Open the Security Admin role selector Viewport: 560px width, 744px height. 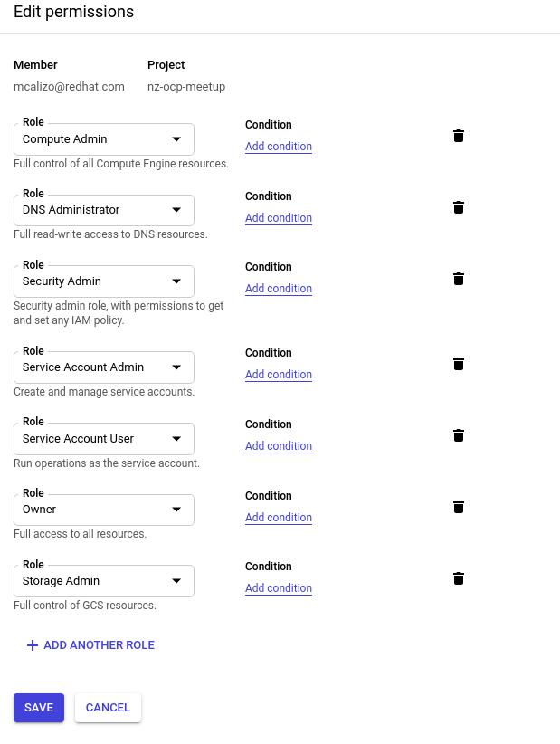click(x=104, y=281)
